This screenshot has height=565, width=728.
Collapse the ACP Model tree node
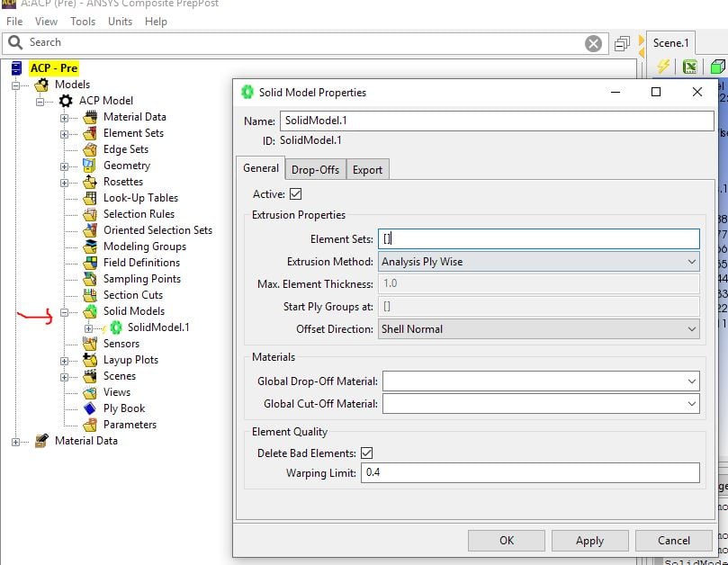click(40, 102)
